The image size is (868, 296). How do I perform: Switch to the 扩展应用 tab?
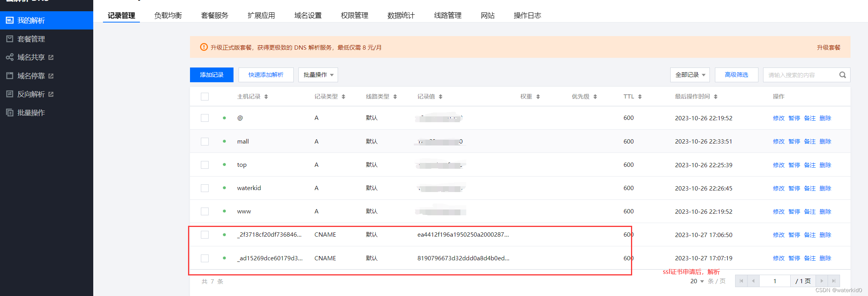click(261, 16)
